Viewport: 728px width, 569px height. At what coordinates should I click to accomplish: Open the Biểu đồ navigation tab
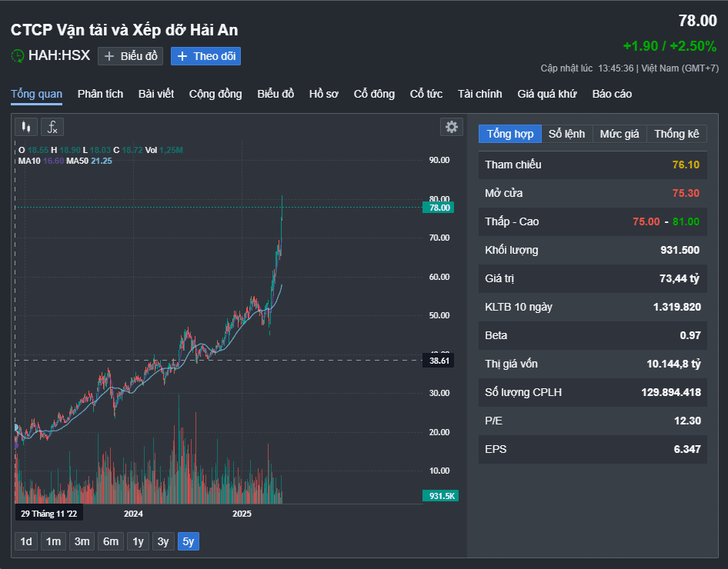pyautogui.click(x=276, y=94)
